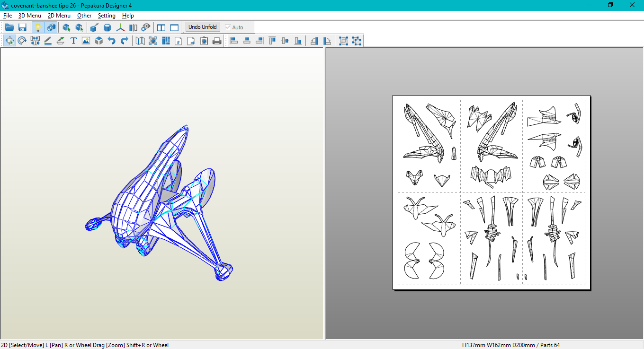
Task: Click the export page arrow icon
Action: [x=191, y=41]
